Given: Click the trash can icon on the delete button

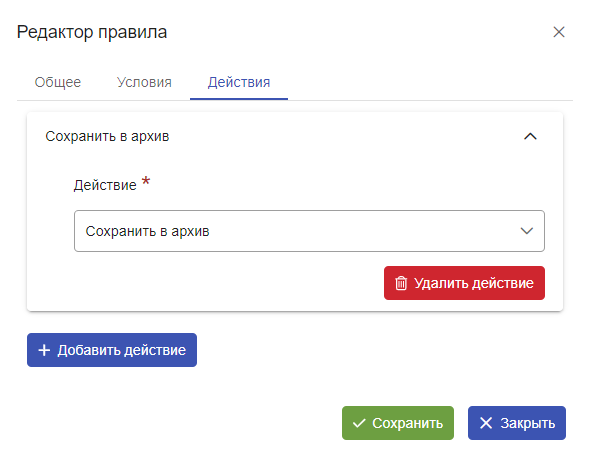Looking at the screenshot, I should pyautogui.click(x=401, y=283).
